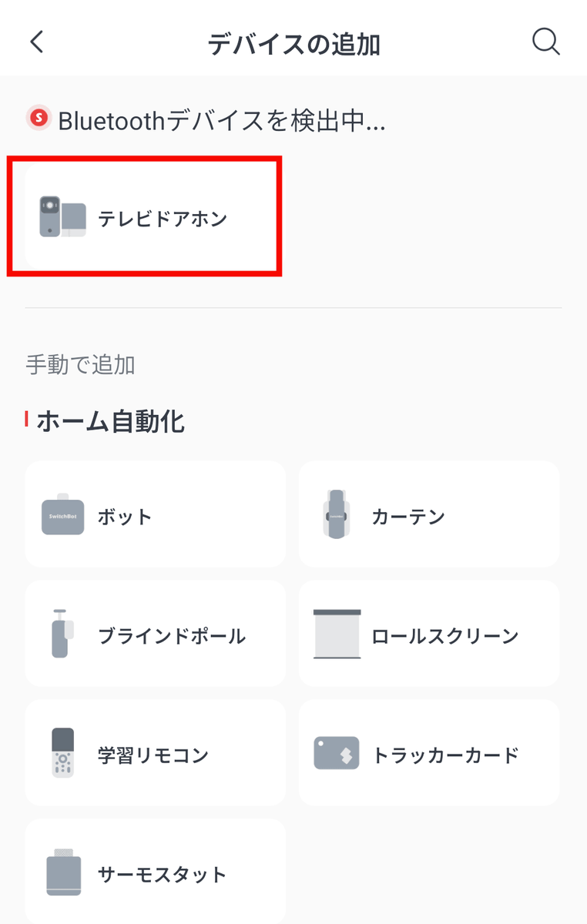Tap the back arrow icon
The width and height of the screenshot is (587, 924).
pos(37,42)
